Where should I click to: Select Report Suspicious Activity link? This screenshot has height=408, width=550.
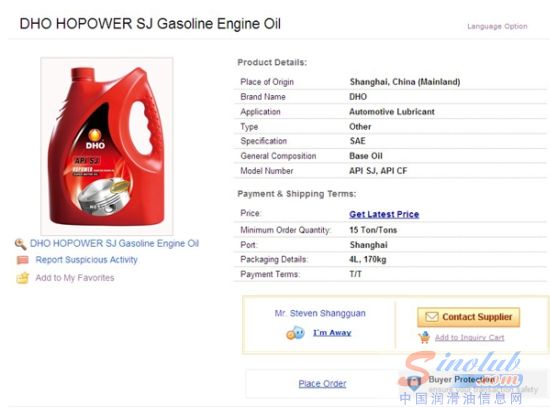pos(86,260)
